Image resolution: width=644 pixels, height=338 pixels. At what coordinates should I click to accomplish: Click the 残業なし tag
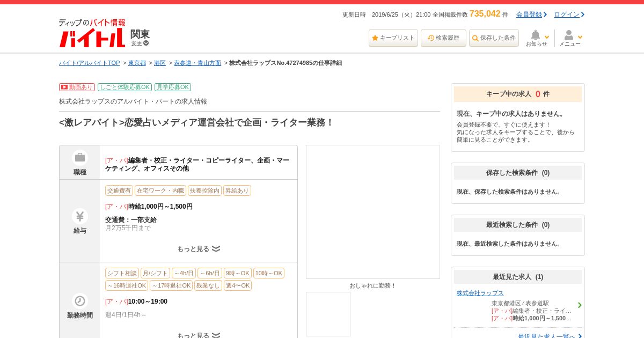coord(208,285)
